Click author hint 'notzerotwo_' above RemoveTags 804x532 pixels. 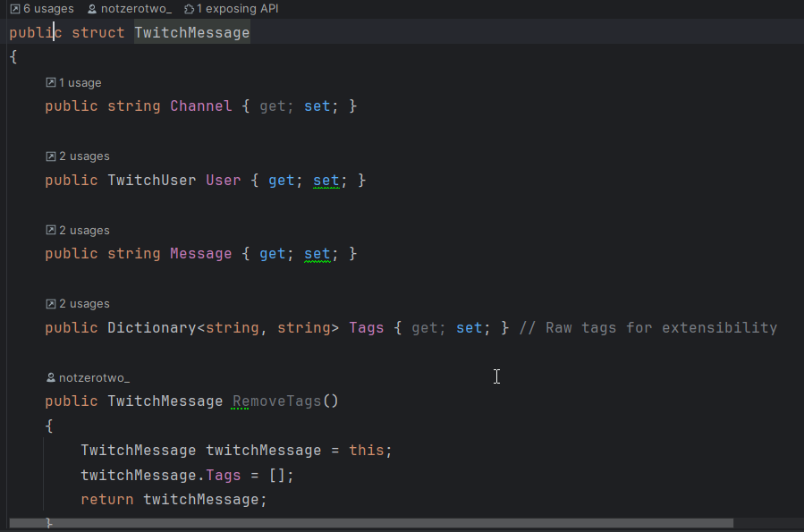(94, 377)
